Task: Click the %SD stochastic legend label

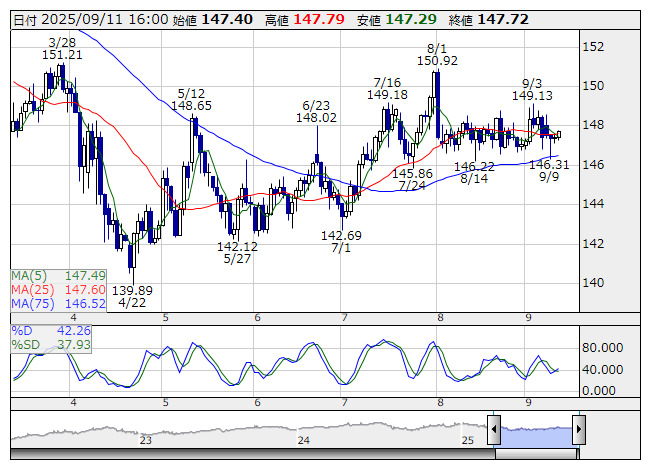Action: (x=26, y=345)
